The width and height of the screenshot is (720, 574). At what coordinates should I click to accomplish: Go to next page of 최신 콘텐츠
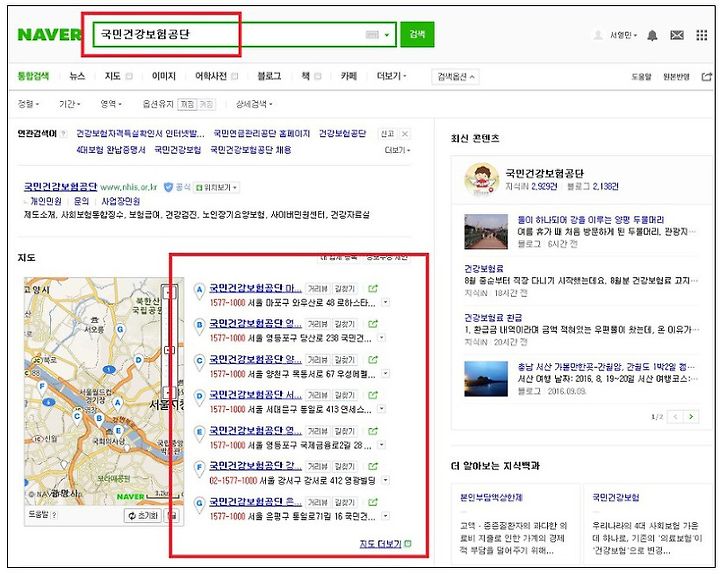tap(691, 416)
